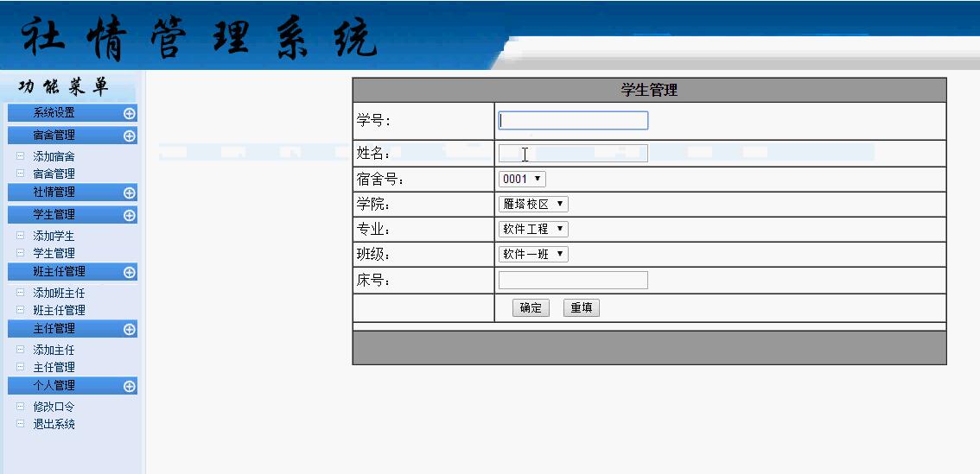Click bullet icon beside 退出系统
This screenshot has height=474, width=980.
point(20,423)
